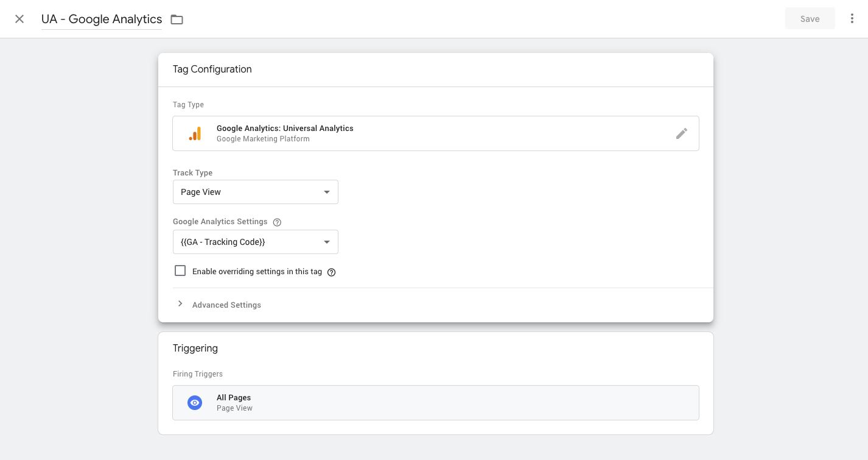The image size is (868, 460).
Task: Close the tag editor with X icon
Action: click(x=19, y=19)
